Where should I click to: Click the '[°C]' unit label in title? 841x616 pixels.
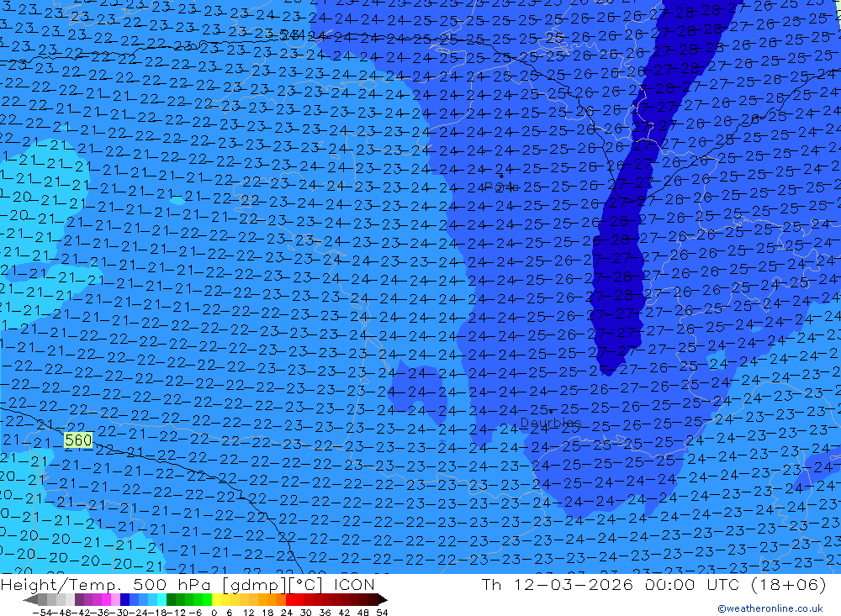(306, 584)
